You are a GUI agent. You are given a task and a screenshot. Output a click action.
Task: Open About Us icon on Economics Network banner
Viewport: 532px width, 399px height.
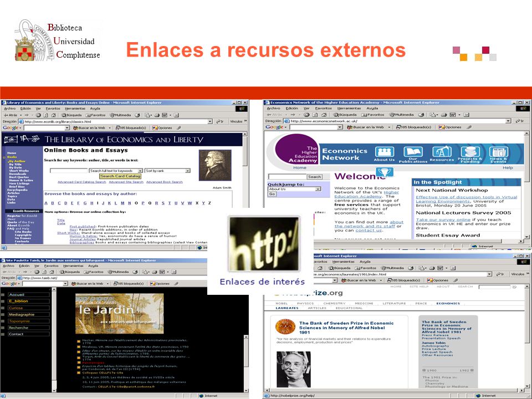click(x=385, y=152)
